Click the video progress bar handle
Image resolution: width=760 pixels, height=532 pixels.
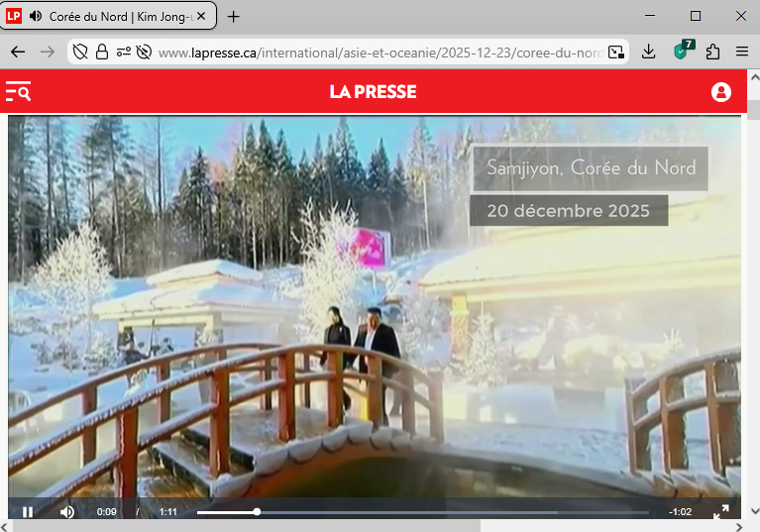tap(257, 511)
